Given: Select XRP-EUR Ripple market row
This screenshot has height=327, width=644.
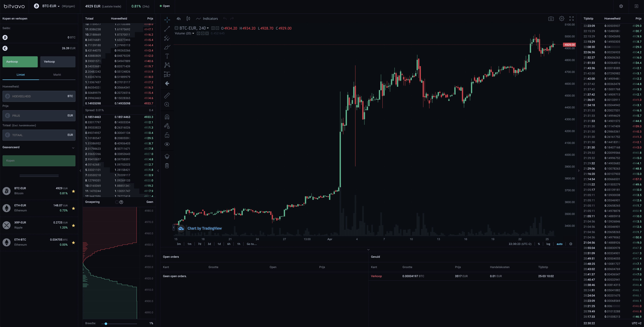Looking at the screenshot, I should 39,225.
